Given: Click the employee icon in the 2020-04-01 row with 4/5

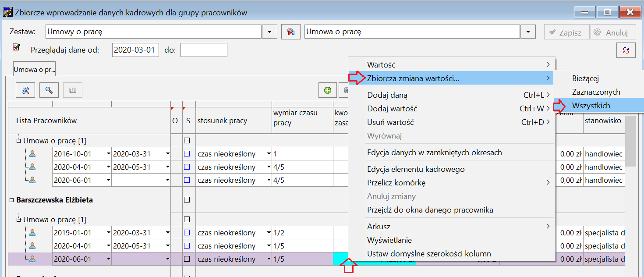Looking at the screenshot, I should (x=32, y=167).
